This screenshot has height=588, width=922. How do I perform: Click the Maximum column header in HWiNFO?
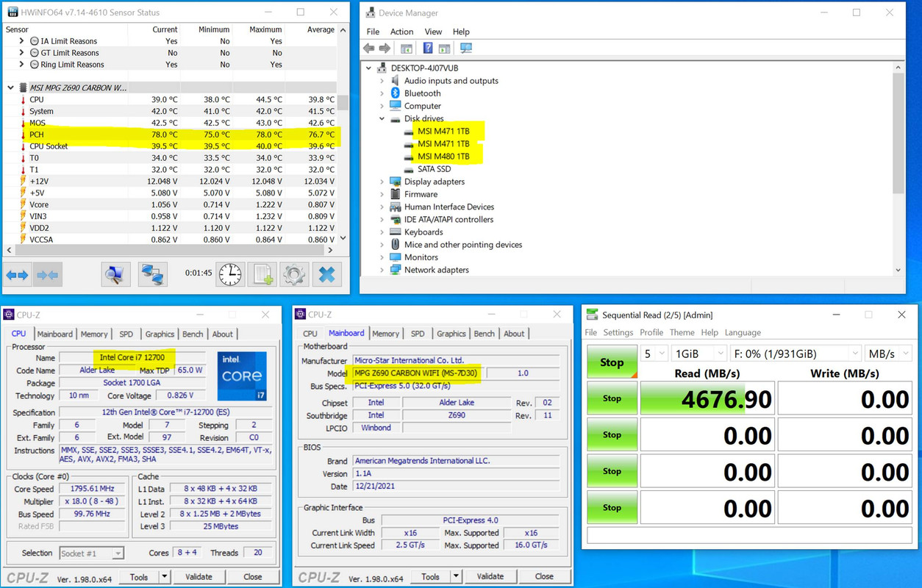pos(265,29)
